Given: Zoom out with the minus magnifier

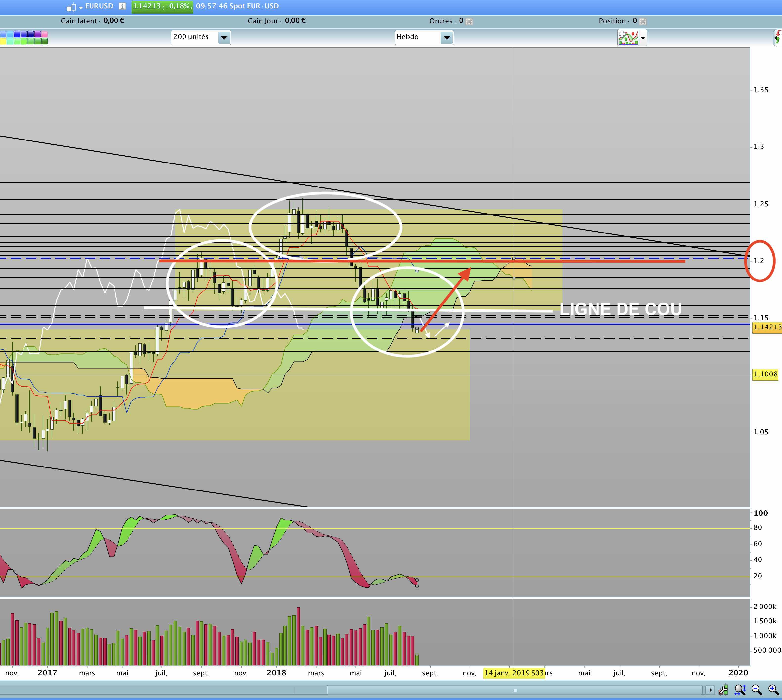Looking at the screenshot, I should (x=757, y=690).
